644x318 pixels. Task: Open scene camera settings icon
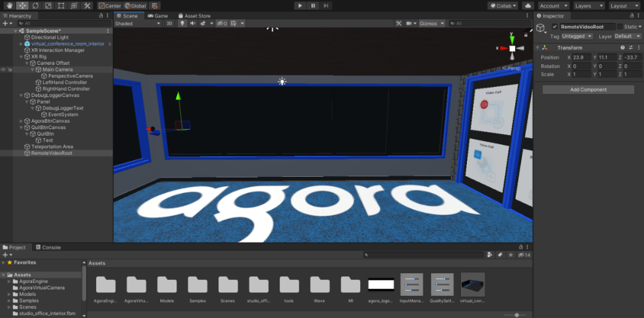click(x=409, y=23)
